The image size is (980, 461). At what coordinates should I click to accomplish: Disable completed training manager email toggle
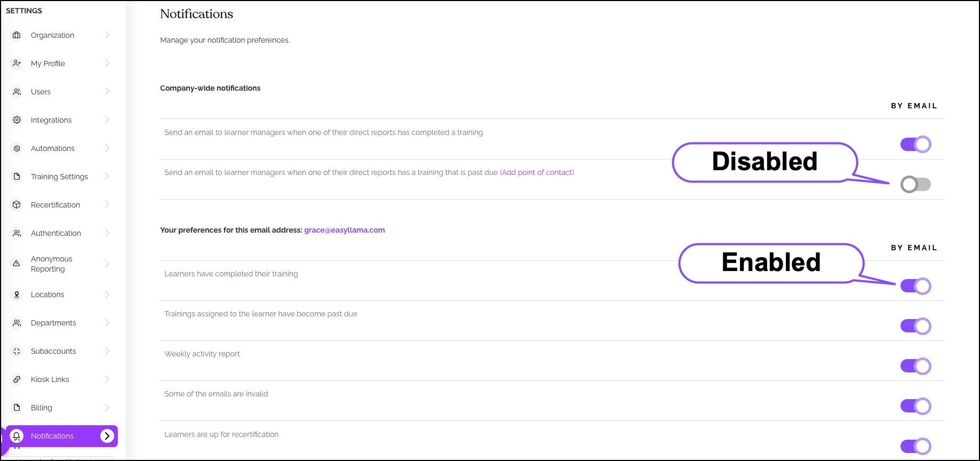[915, 145]
